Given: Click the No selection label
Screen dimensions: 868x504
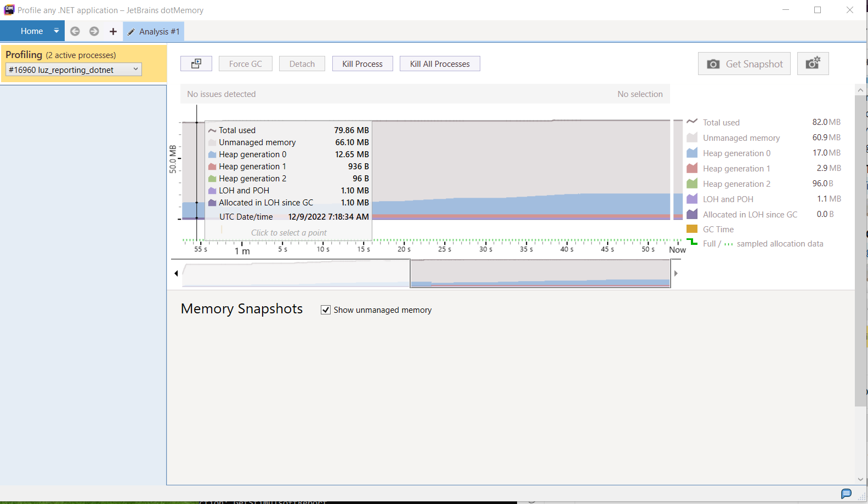Looking at the screenshot, I should pyautogui.click(x=640, y=94).
